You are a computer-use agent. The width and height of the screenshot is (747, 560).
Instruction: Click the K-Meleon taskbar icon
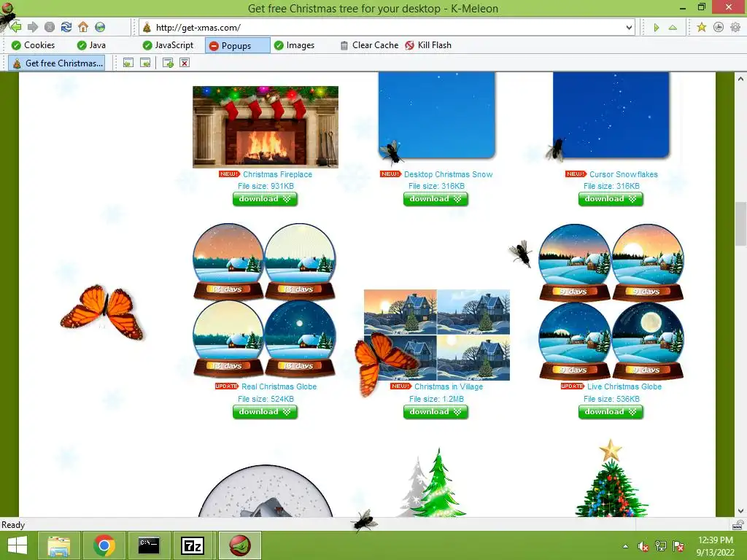pos(240,545)
